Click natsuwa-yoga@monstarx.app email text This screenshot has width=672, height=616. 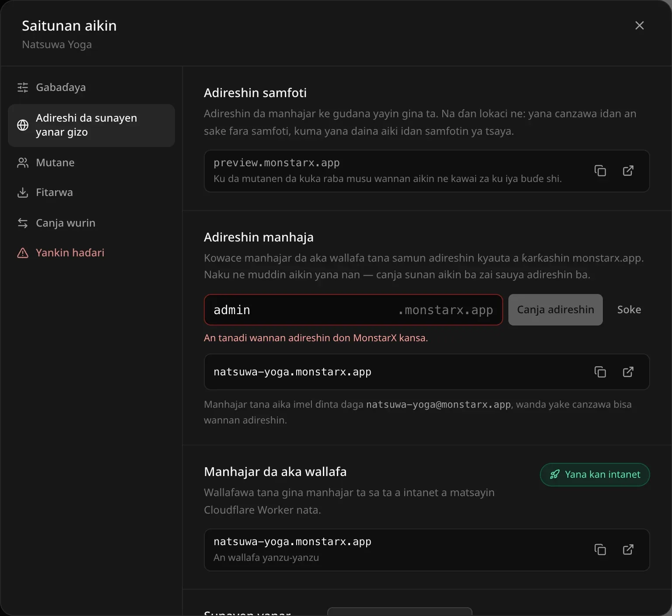[x=438, y=405]
